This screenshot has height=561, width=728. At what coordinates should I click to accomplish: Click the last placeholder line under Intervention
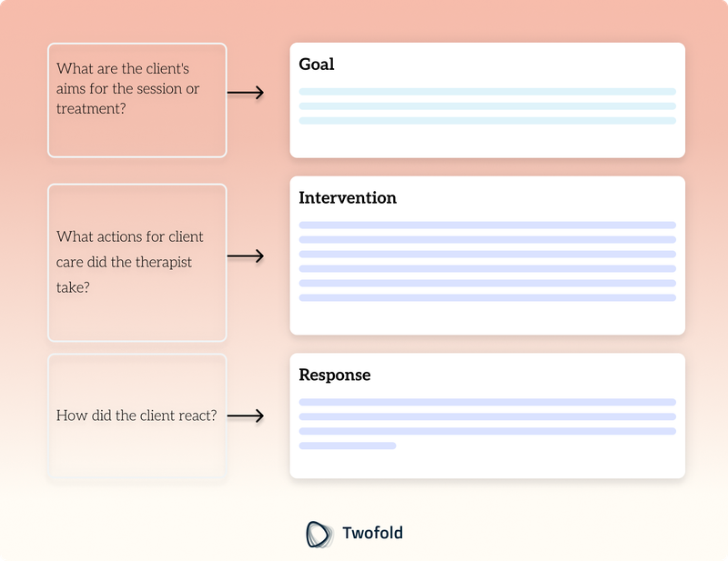(x=487, y=297)
